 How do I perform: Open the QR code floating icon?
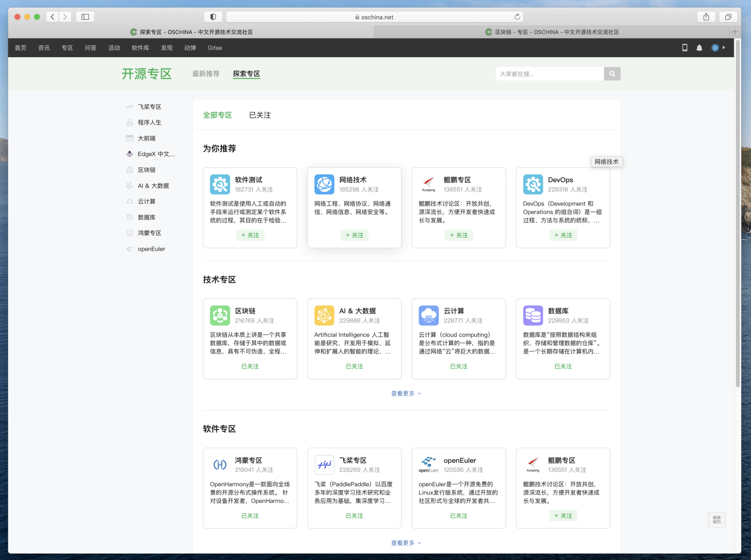pos(717,520)
